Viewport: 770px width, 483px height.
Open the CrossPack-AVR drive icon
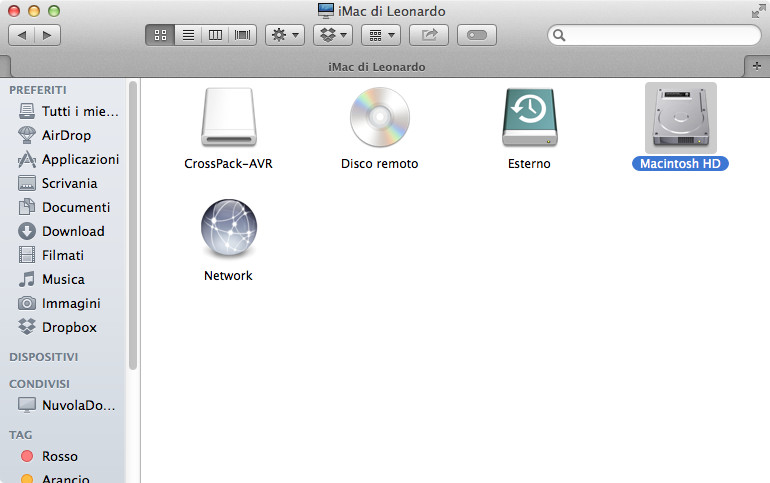click(229, 118)
